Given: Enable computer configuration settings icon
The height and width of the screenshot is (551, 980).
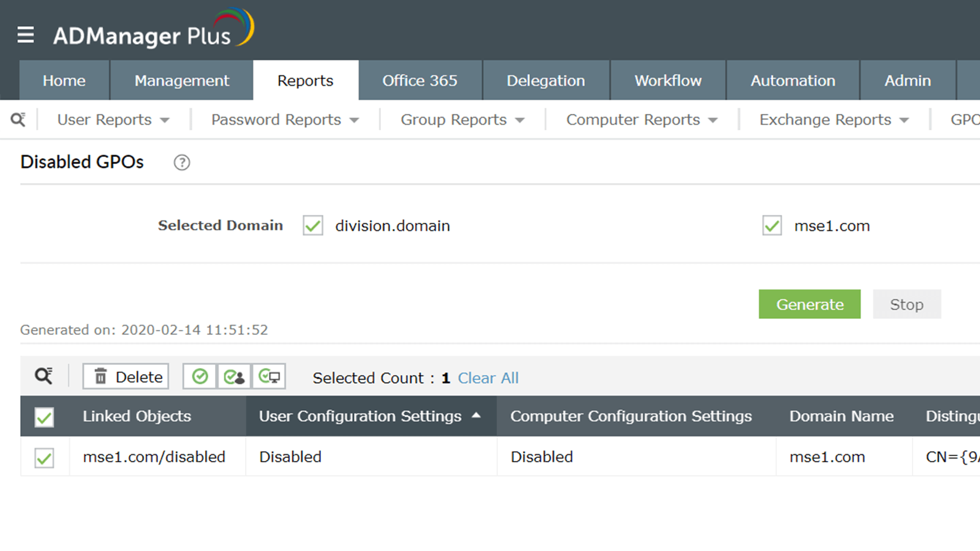Looking at the screenshot, I should [269, 377].
